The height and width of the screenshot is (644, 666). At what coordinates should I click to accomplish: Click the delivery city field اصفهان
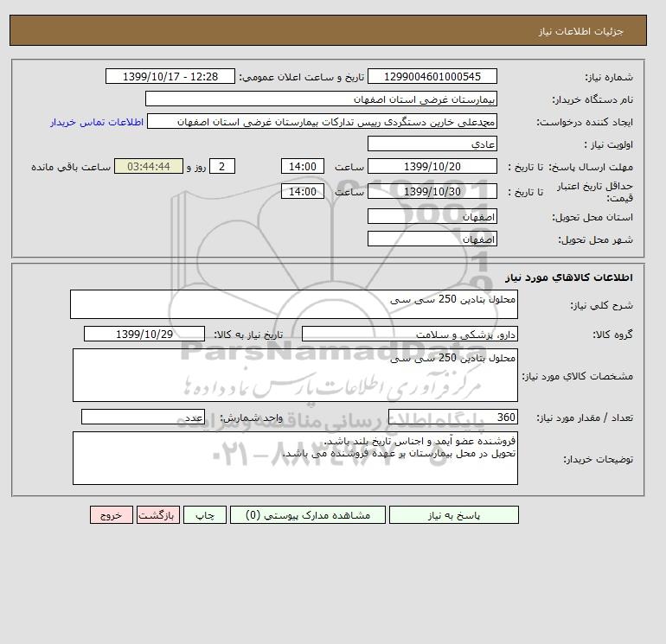click(432, 239)
